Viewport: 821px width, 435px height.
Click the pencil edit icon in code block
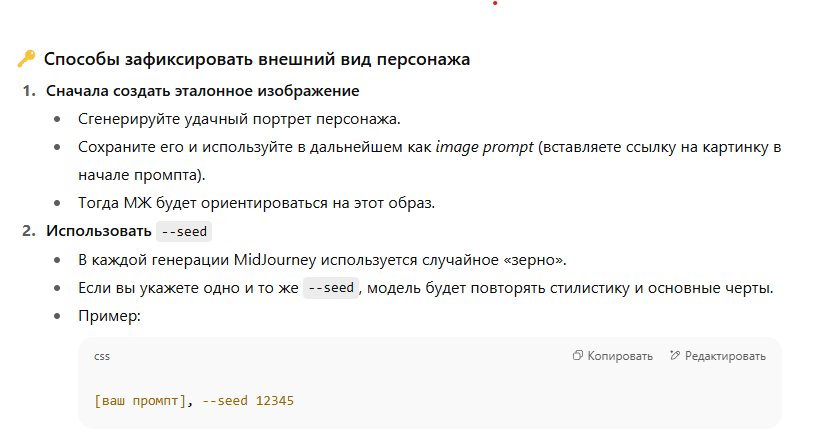pos(675,356)
